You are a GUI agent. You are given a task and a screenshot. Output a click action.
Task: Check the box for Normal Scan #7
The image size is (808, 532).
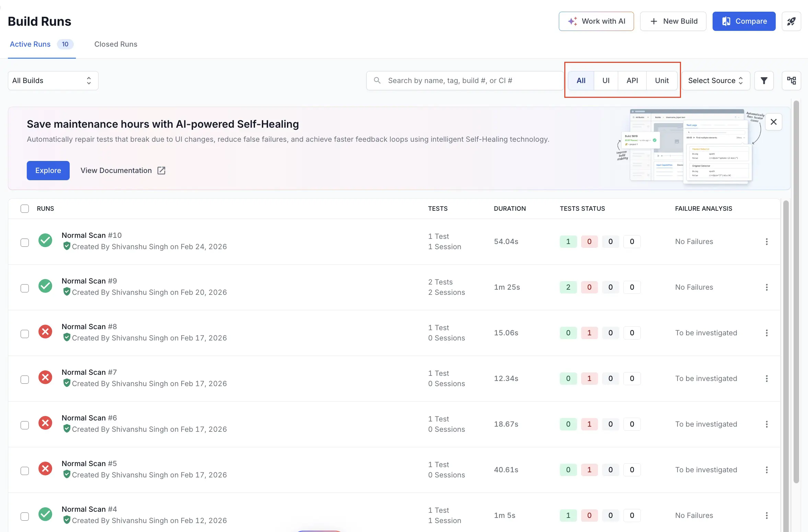(x=25, y=380)
